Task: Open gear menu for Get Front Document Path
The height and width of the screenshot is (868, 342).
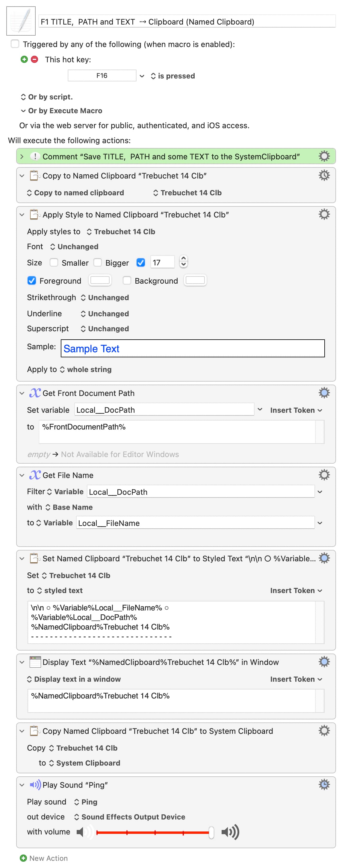Action: 324,393
